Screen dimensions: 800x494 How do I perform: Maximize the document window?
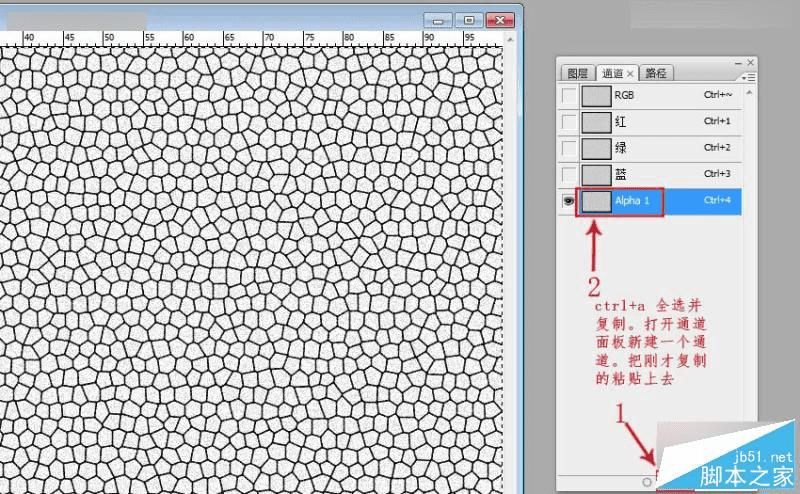[x=469, y=20]
